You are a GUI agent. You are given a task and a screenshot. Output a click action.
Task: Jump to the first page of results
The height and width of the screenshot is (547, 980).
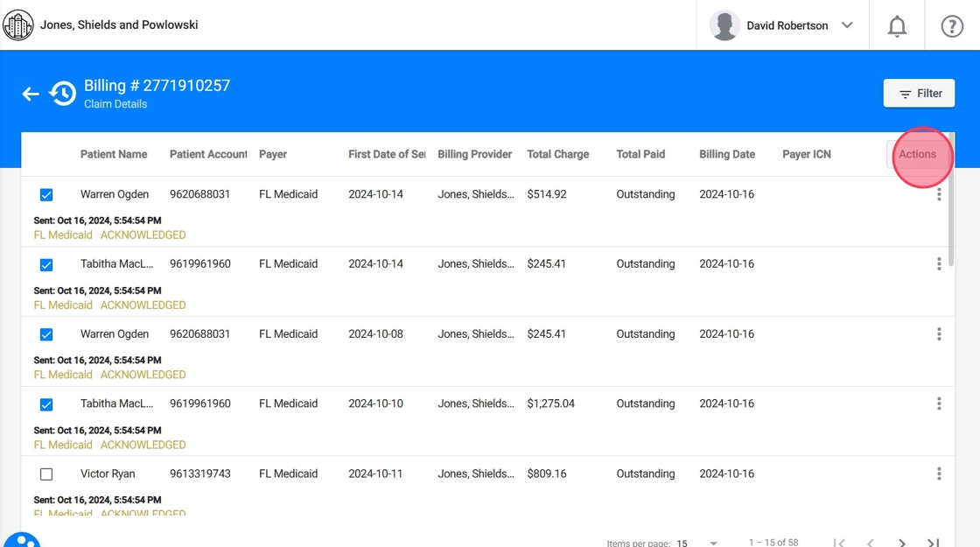pyautogui.click(x=839, y=543)
